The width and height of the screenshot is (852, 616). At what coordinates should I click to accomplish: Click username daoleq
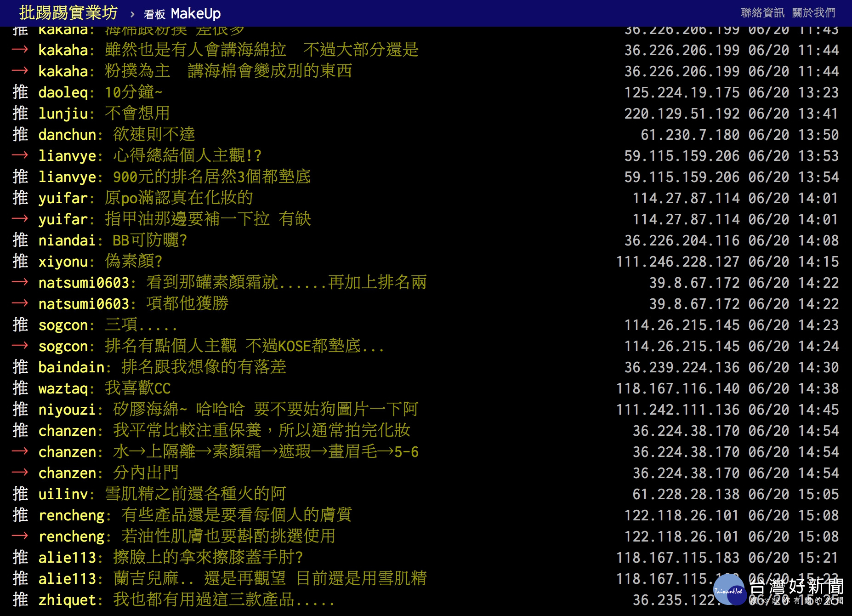[x=63, y=92]
